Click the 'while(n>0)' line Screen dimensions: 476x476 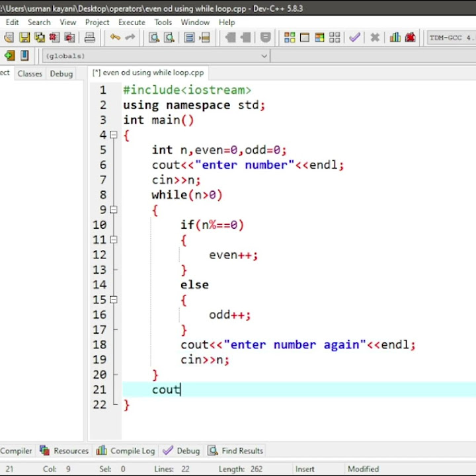187,195
